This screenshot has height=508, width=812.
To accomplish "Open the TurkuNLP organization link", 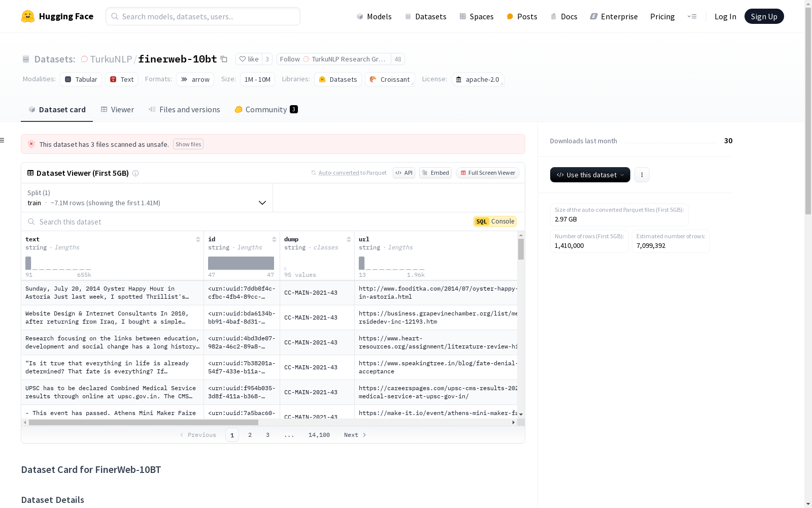I will [111, 59].
